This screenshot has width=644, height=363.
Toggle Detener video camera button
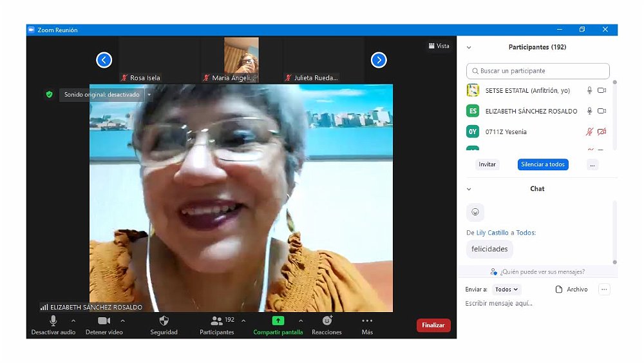tap(104, 320)
